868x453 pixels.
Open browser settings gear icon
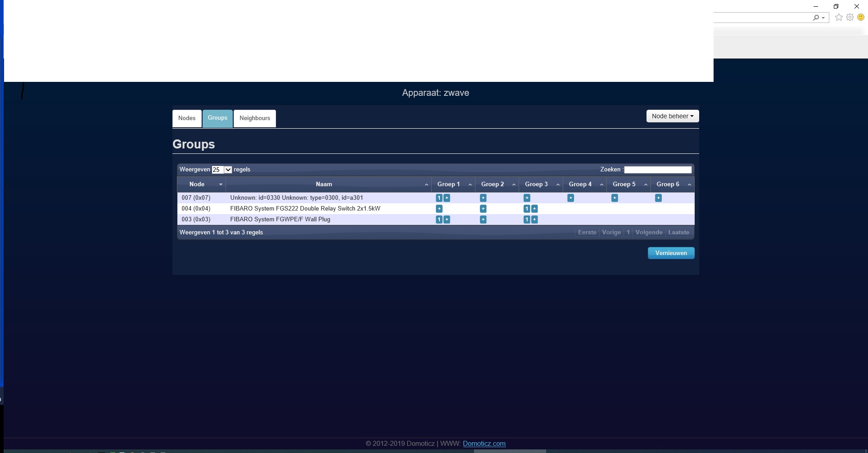pyautogui.click(x=850, y=18)
